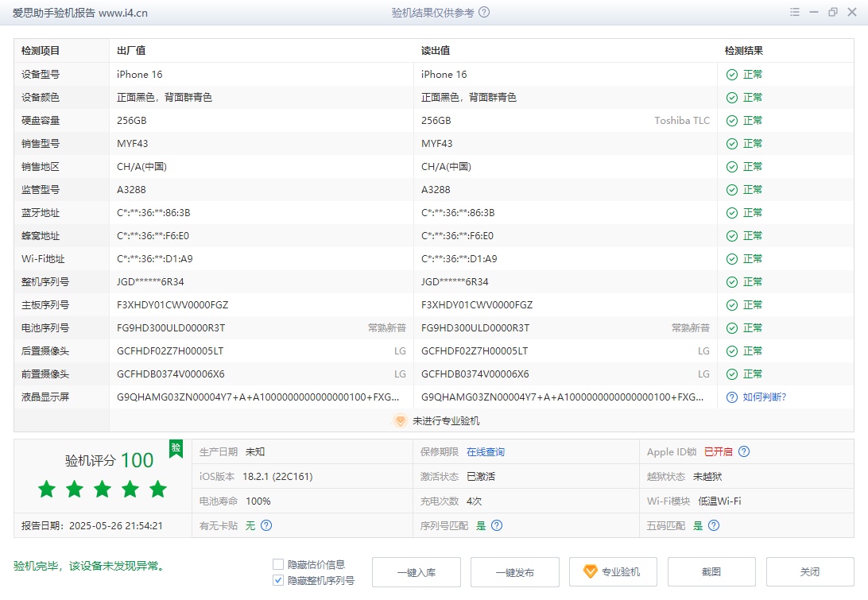
Task: Click the 已激活 activation status
Action: (x=481, y=477)
